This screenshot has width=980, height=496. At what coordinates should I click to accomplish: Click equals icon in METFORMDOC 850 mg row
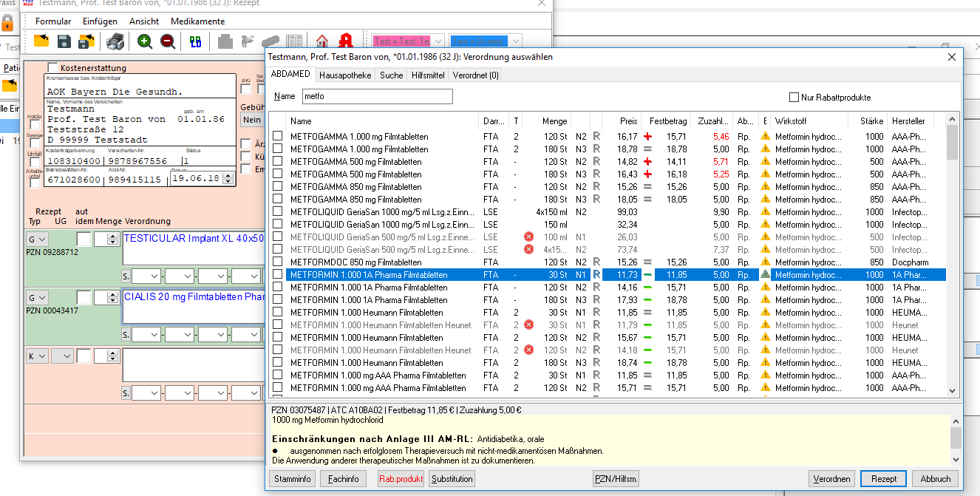tap(647, 262)
